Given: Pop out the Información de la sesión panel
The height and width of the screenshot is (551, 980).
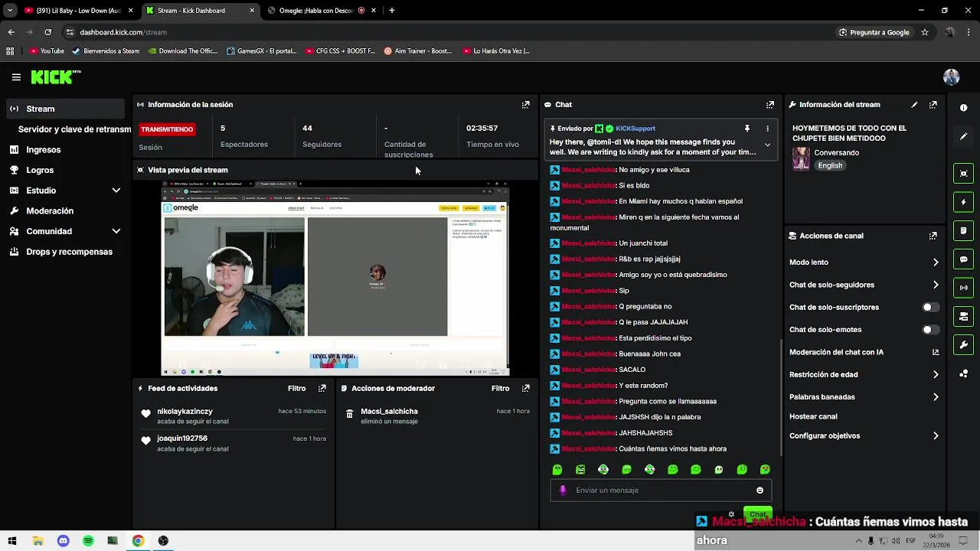Looking at the screenshot, I should point(525,105).
